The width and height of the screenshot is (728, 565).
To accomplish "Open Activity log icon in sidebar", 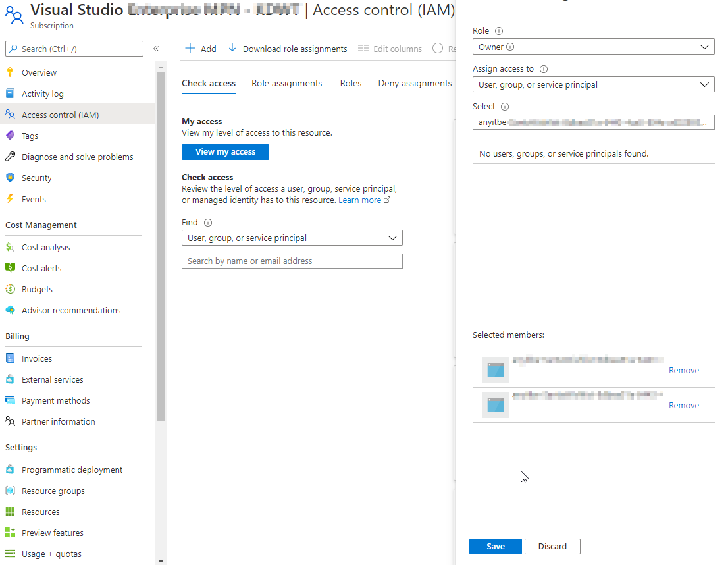I will click(11, 94).
